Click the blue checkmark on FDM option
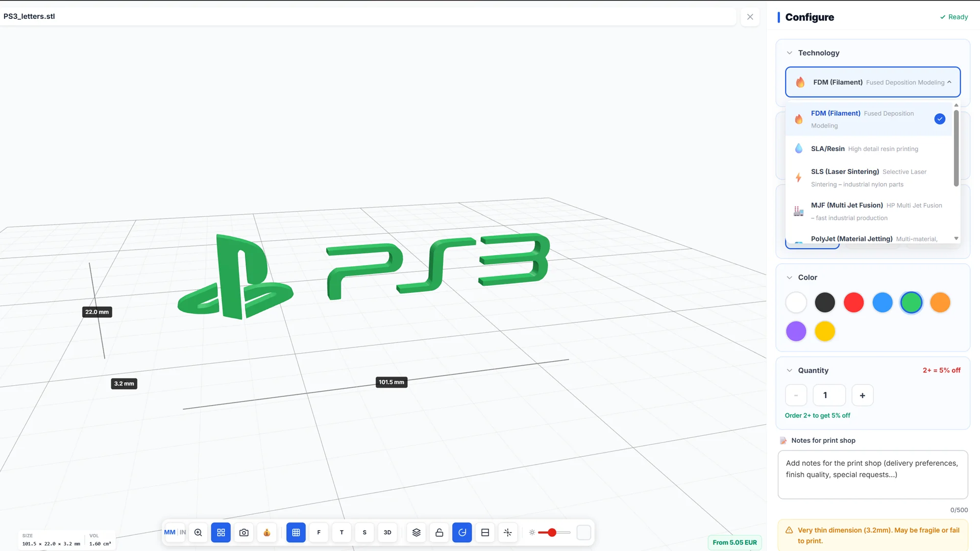This screenshot has width=980, height=551. tap(940, 119)
